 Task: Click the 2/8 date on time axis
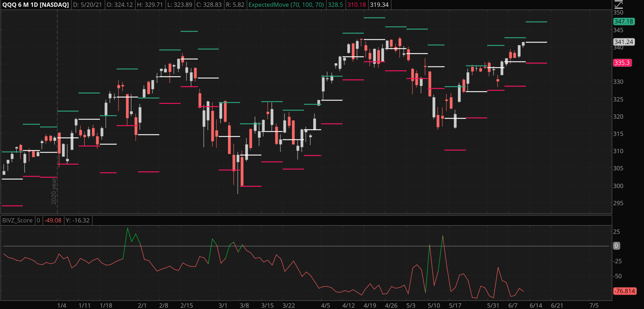(164, 305)
